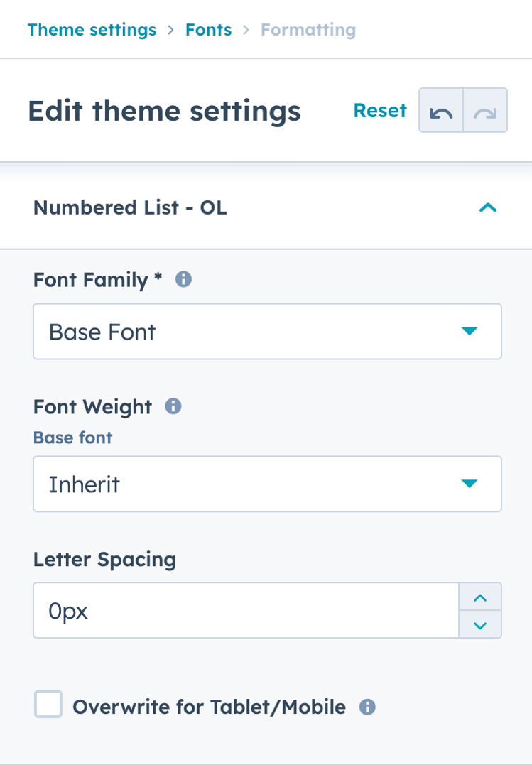This screenshot has height=765, width=532.
Task: Select Formatting in the breadcrumb trail
Action: point(308,30)
